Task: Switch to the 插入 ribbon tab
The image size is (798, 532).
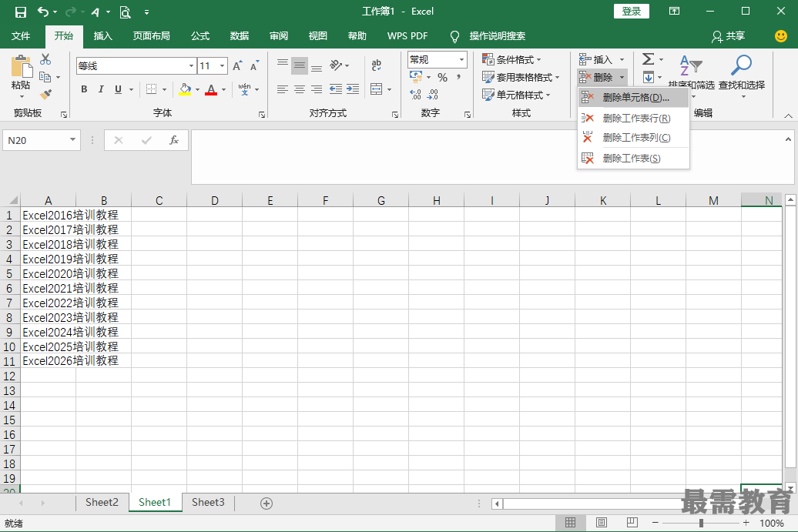Action: pos(102,36)
